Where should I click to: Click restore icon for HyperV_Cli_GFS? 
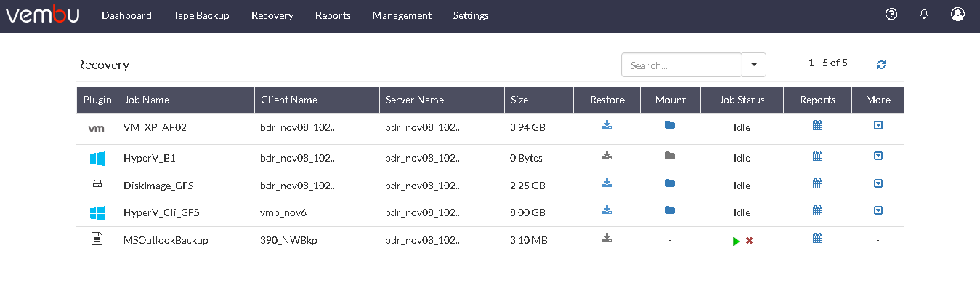[x=607, y=210]
